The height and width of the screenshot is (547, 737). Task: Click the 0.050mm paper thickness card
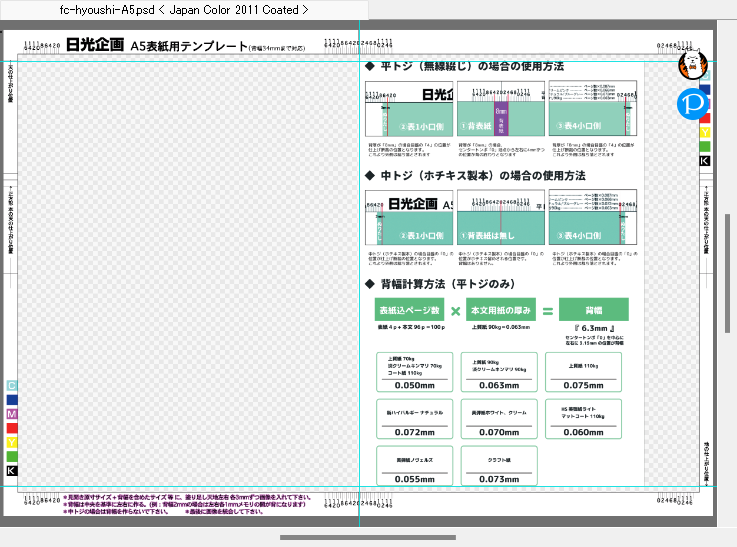point(415,372)
